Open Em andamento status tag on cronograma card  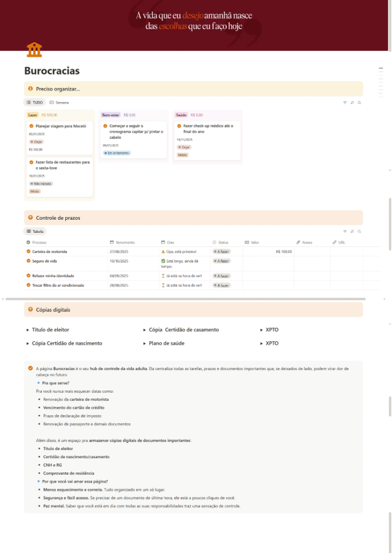point(117,153)
